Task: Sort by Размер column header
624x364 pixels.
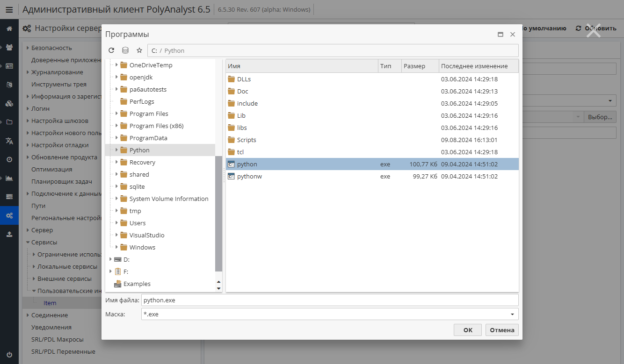Action: pyautogui.click(x=420, y=66)
